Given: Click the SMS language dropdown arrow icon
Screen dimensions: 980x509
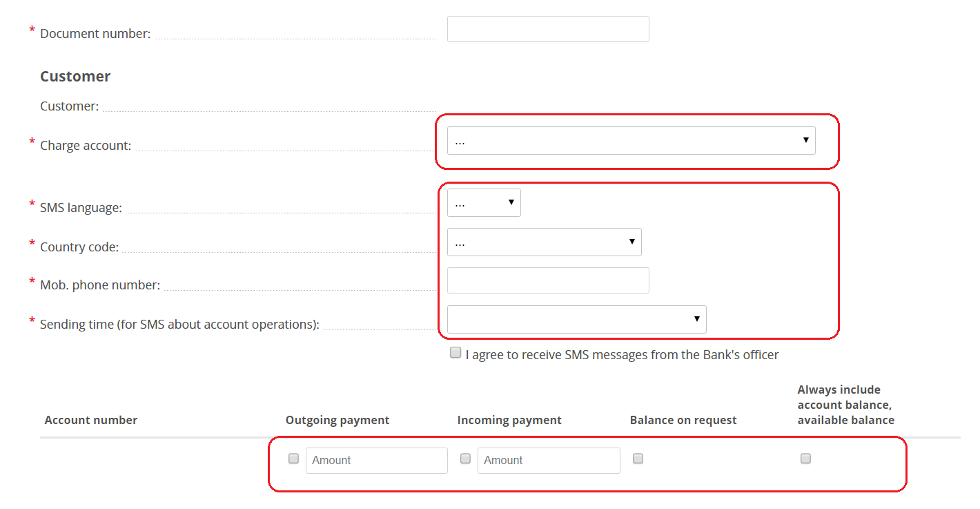Looking at the screenshot, I should pyautogui.click(x=510, y=202).
